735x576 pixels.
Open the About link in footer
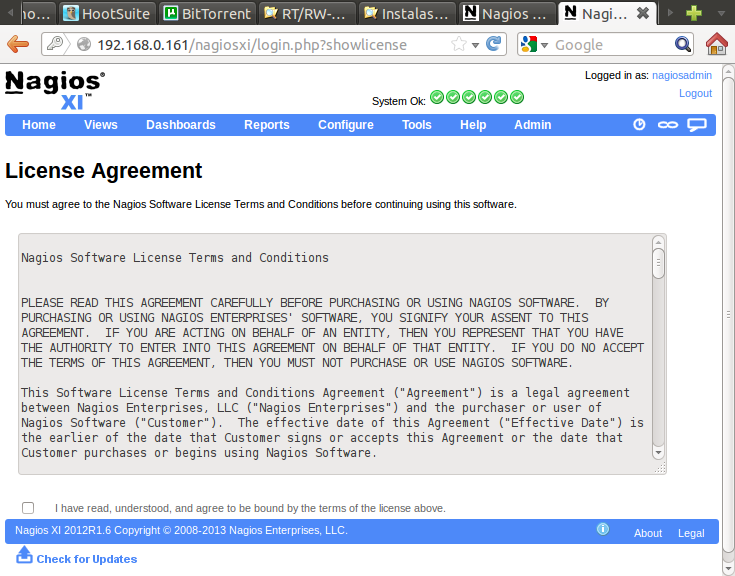tap(648, 533)
